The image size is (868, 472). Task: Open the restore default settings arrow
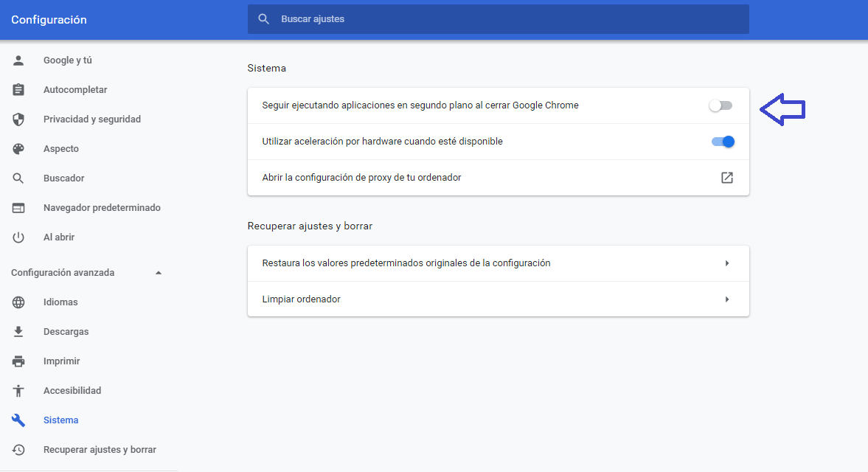click(727, 263)
